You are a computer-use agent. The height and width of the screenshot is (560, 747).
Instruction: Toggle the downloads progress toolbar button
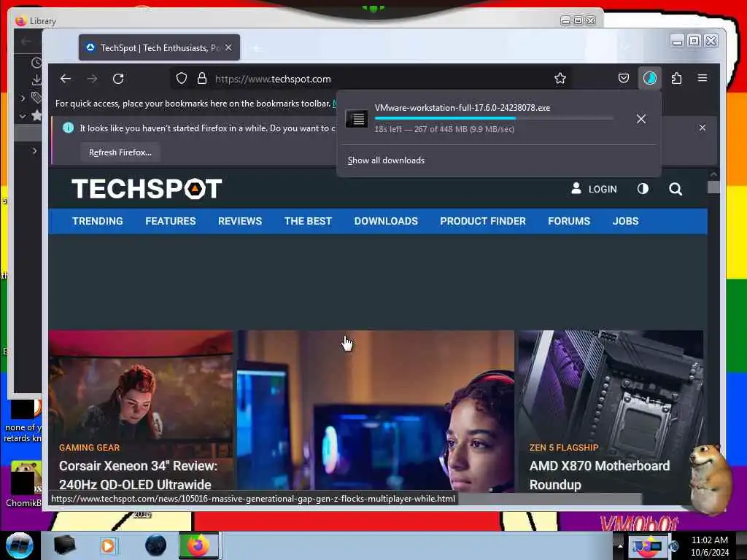point(650,78)
